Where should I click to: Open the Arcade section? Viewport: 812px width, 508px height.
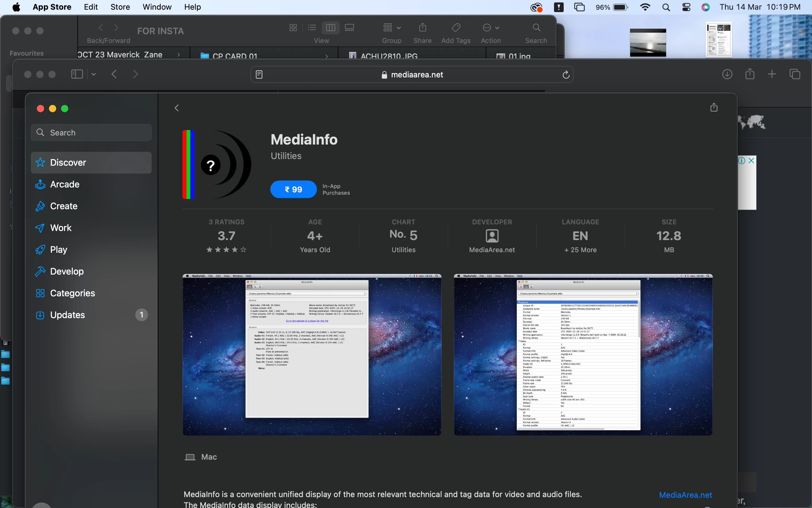coord(91,184)
